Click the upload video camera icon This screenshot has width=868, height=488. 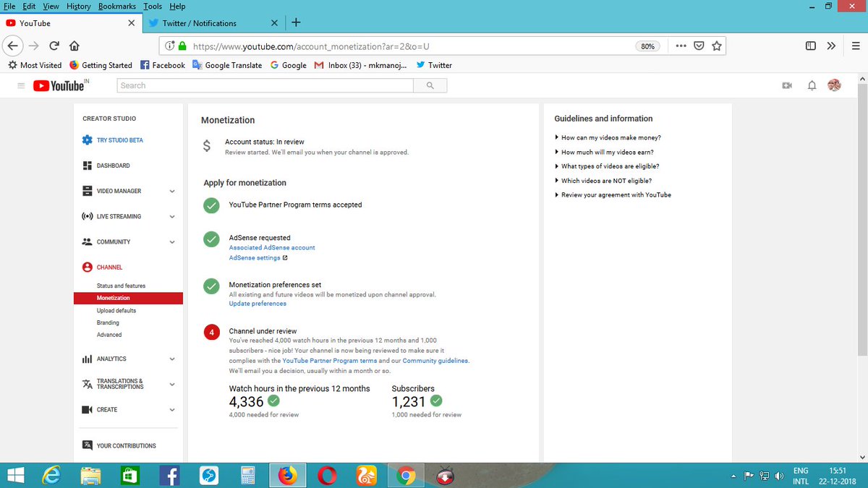pyautogui.click(x=787, y=85)
